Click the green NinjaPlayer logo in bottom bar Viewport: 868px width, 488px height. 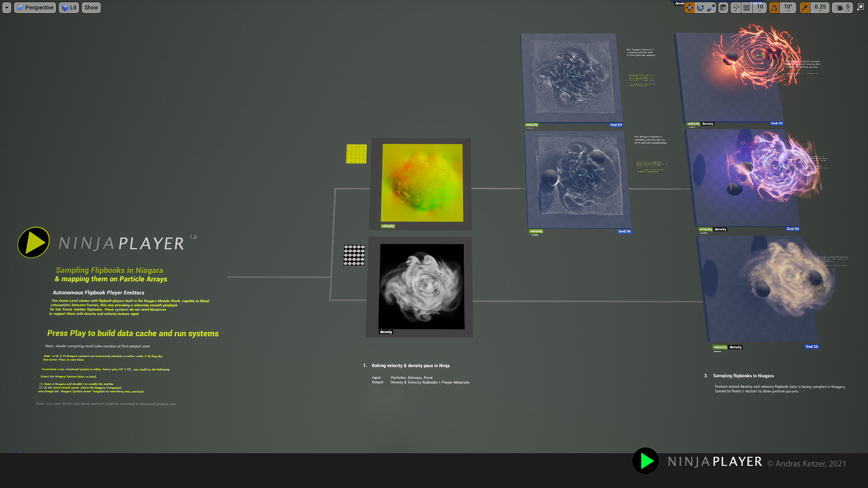point(646,461)
